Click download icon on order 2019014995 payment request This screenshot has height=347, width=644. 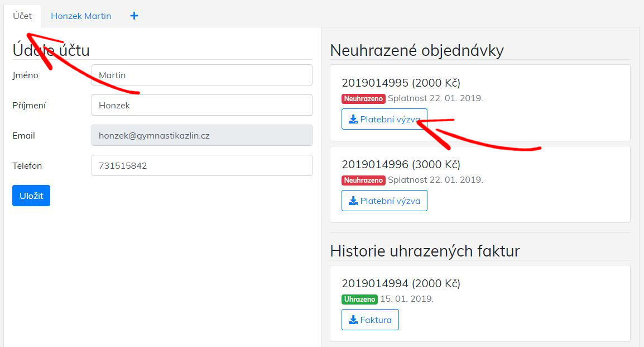(x=353, y=119)
